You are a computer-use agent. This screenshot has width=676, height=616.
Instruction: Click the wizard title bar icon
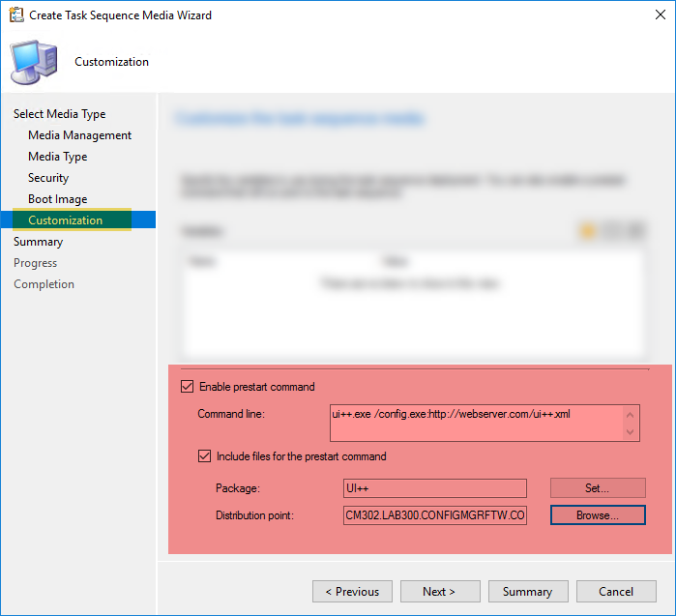point(16,15)
